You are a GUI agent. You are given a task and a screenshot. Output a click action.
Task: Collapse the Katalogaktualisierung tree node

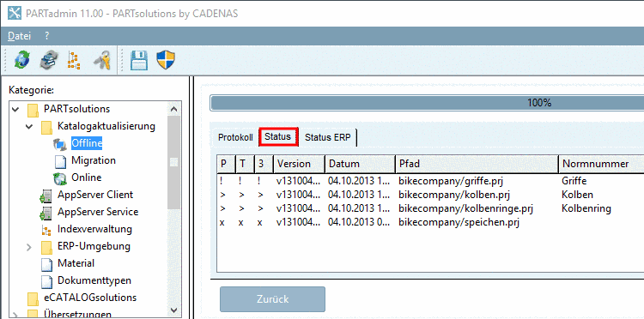tap(29, 126)
